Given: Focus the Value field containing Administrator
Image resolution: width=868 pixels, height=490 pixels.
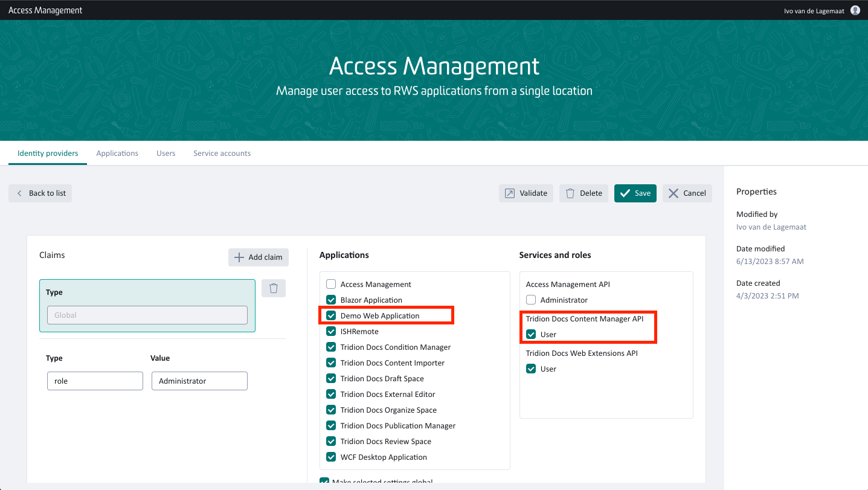Looking at the screenshot, I should 199,381.
